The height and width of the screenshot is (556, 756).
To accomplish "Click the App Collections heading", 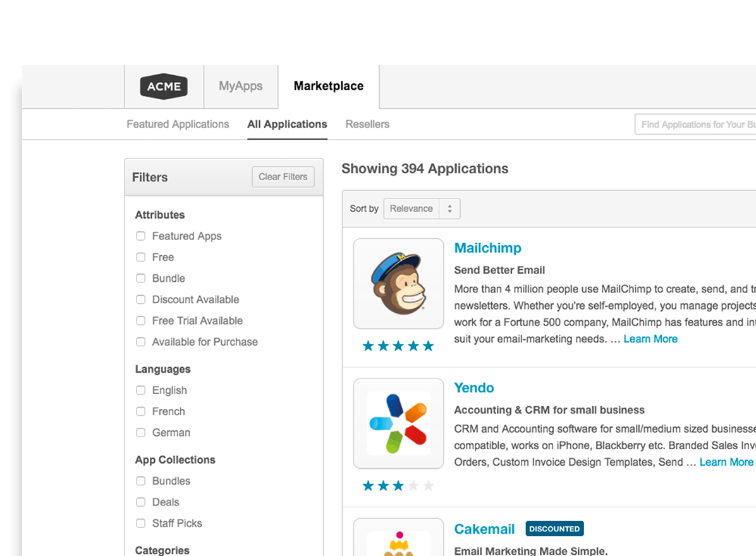I will coord(175,459).
